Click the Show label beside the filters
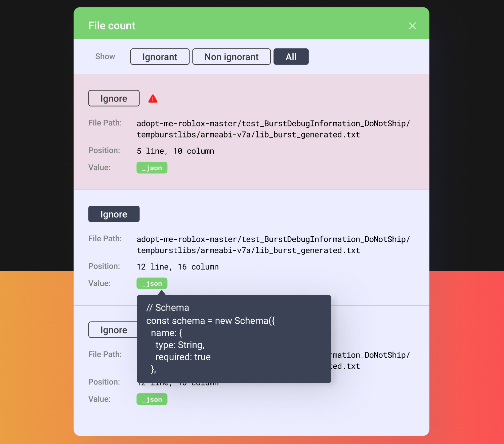The width and height of the screenshot is (504, 444). pos(105,56)
